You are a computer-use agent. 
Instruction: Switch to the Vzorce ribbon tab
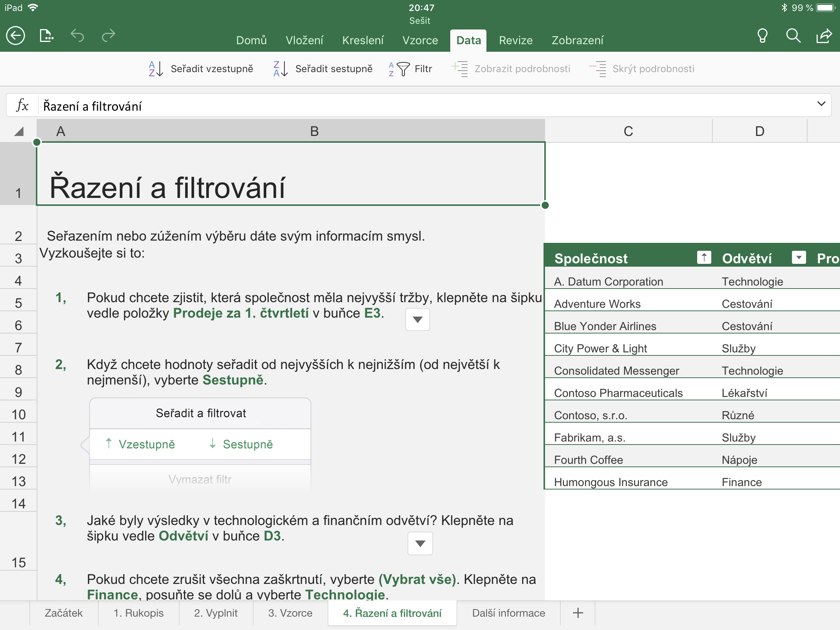pos(420,40)
